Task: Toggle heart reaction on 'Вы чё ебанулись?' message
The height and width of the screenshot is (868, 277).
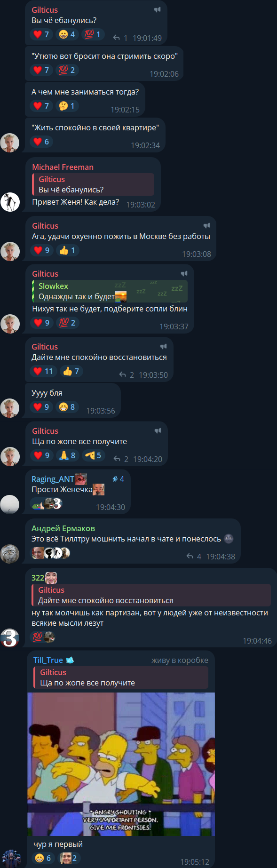Action: point(41,34)
